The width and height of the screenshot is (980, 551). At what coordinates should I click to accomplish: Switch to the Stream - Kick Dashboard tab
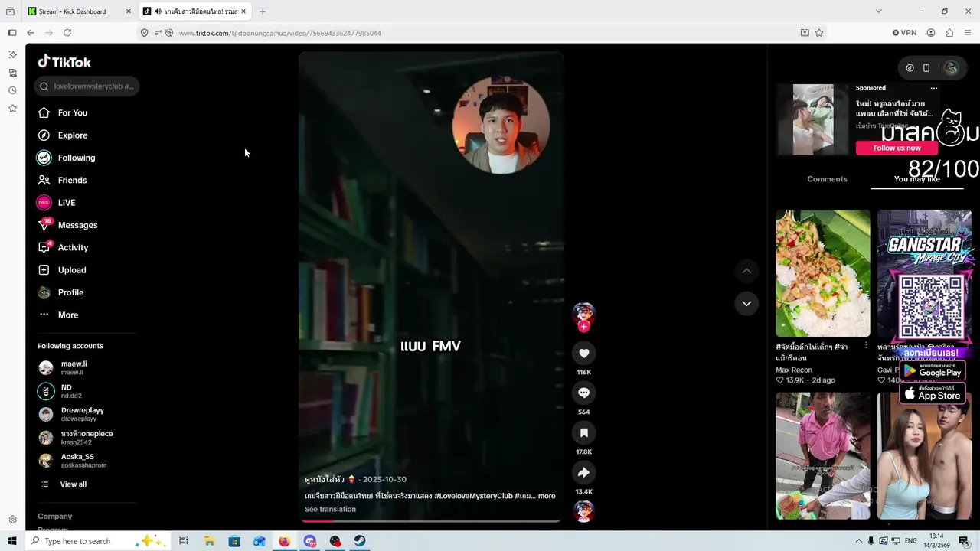[x=73, y=11]
